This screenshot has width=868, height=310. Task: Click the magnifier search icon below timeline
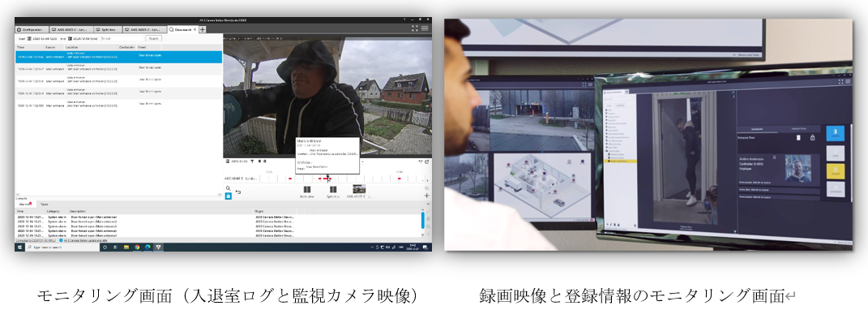coord(228,188)
